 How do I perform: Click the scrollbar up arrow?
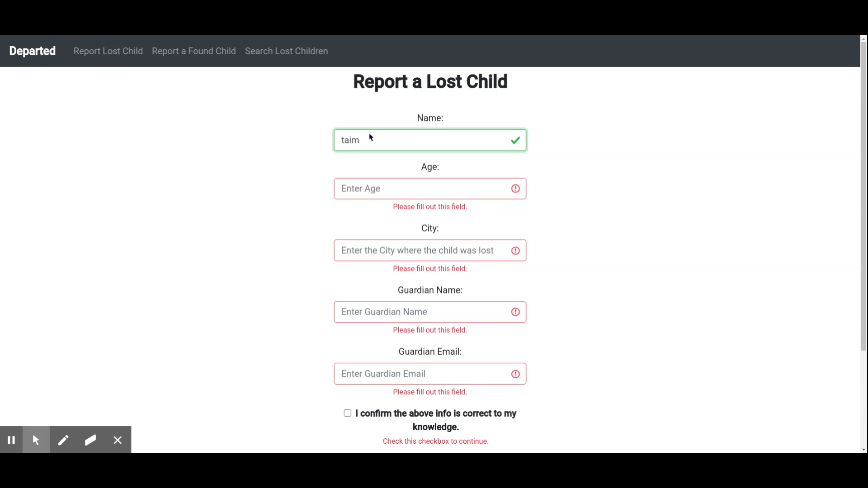click(863, 39)
